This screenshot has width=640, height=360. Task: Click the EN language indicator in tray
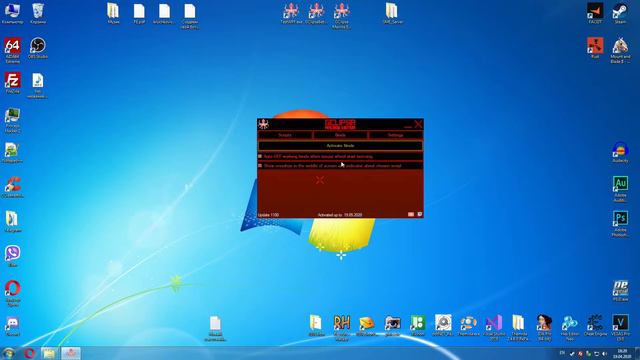coord(562,353)
